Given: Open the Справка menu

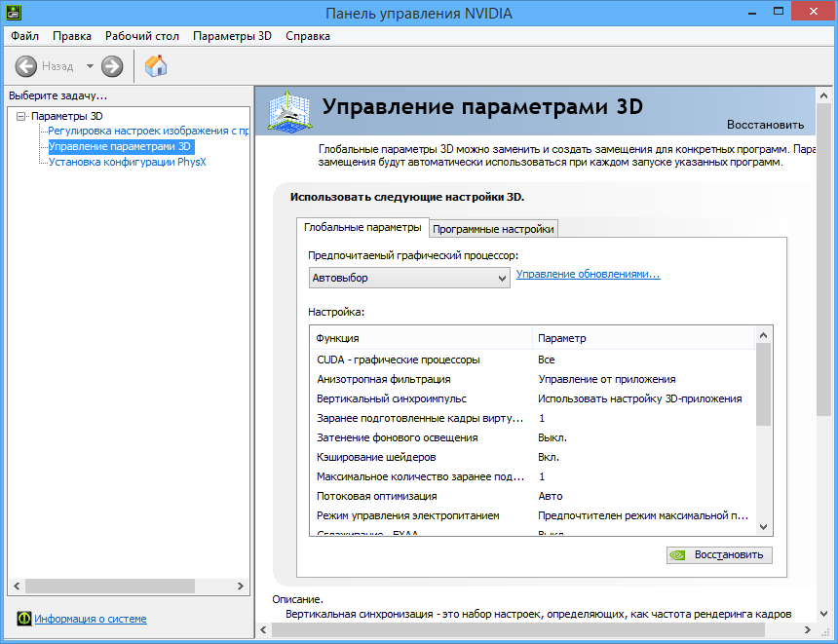Looking at the screenshot, I should click(308, 36).
